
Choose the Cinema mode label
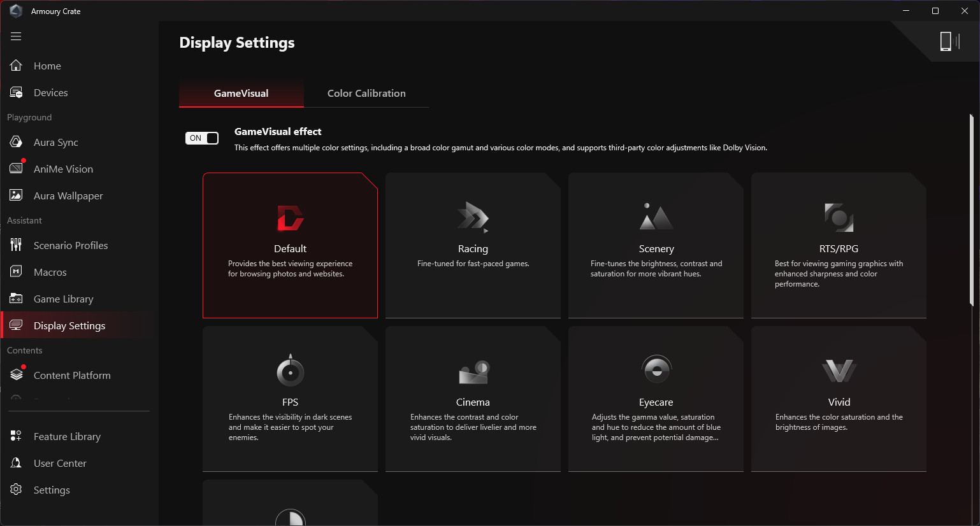pos(473,402)
